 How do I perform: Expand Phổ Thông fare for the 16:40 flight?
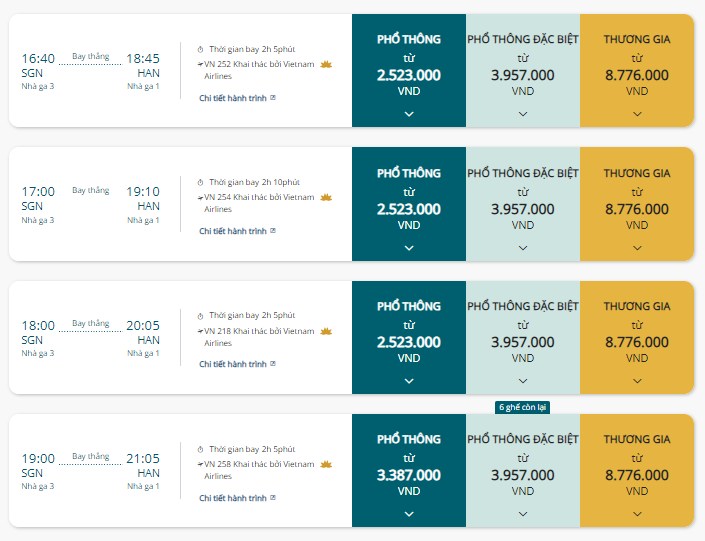(409, 114)
